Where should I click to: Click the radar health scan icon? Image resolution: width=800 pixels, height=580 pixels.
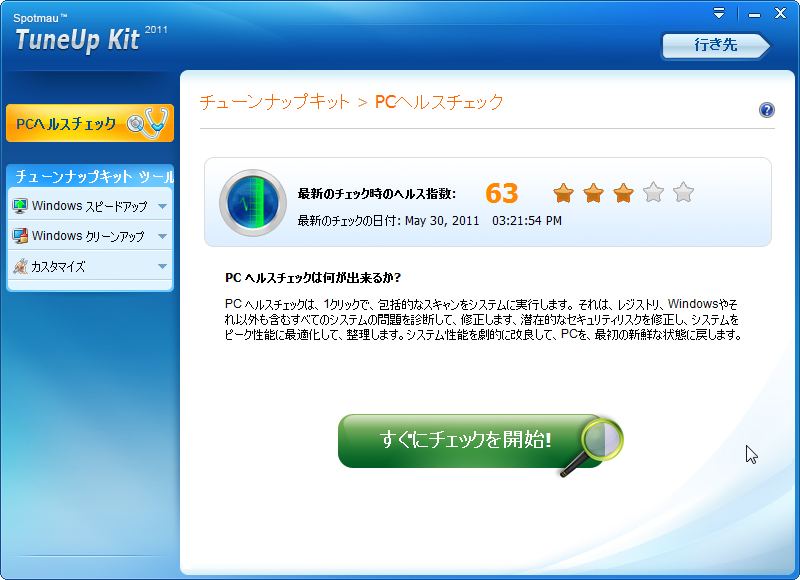tap(253, 203)
